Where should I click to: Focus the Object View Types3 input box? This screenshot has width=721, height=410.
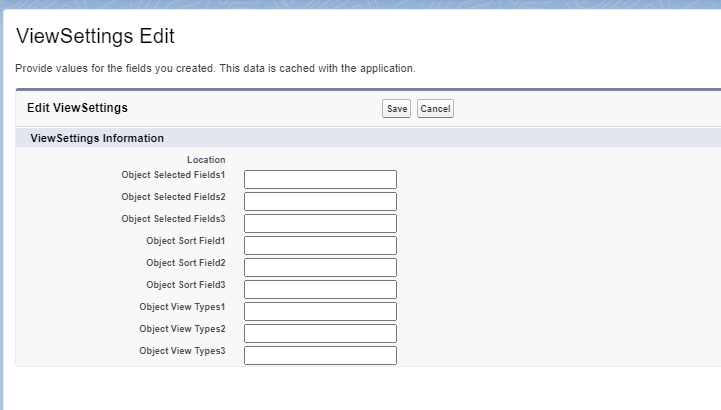pyautogui.click(x=320, y=355)
